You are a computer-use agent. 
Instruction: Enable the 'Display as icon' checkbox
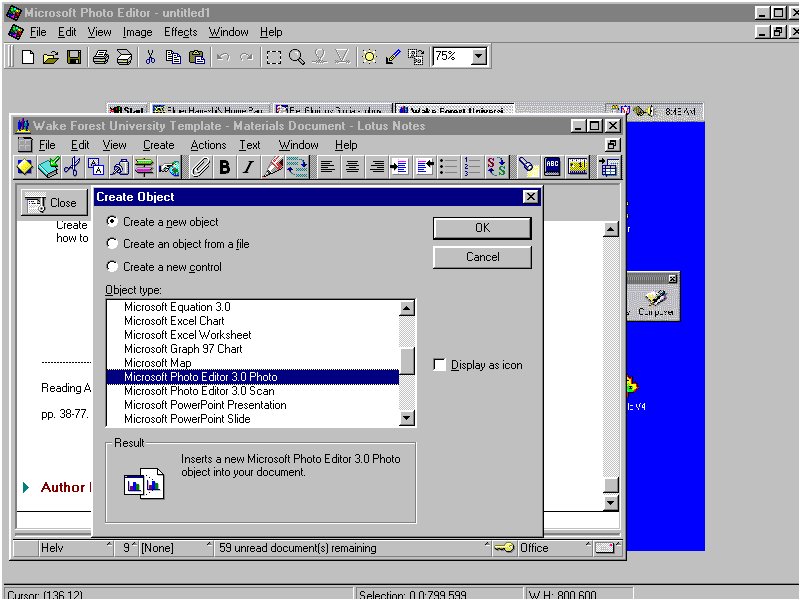pos(440,365)
